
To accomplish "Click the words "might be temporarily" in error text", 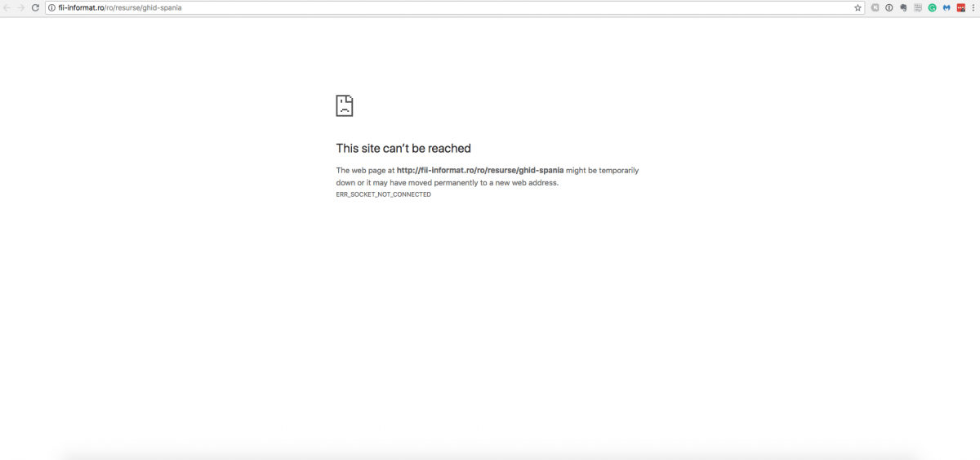I will click(602, 170).
